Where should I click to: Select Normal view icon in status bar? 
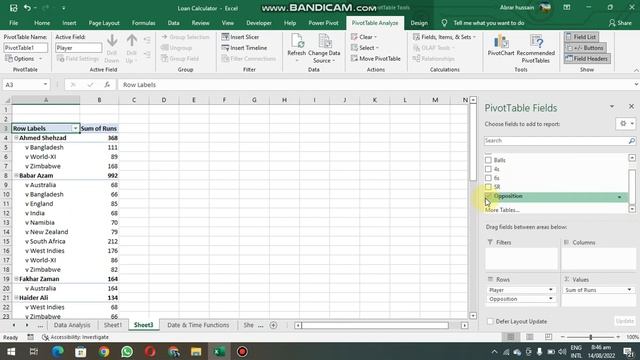(x=511, y=337)
